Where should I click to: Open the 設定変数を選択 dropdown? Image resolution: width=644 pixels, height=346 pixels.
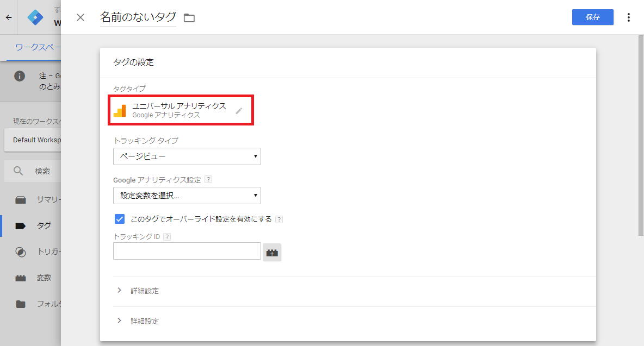click(x=187, y=196)
